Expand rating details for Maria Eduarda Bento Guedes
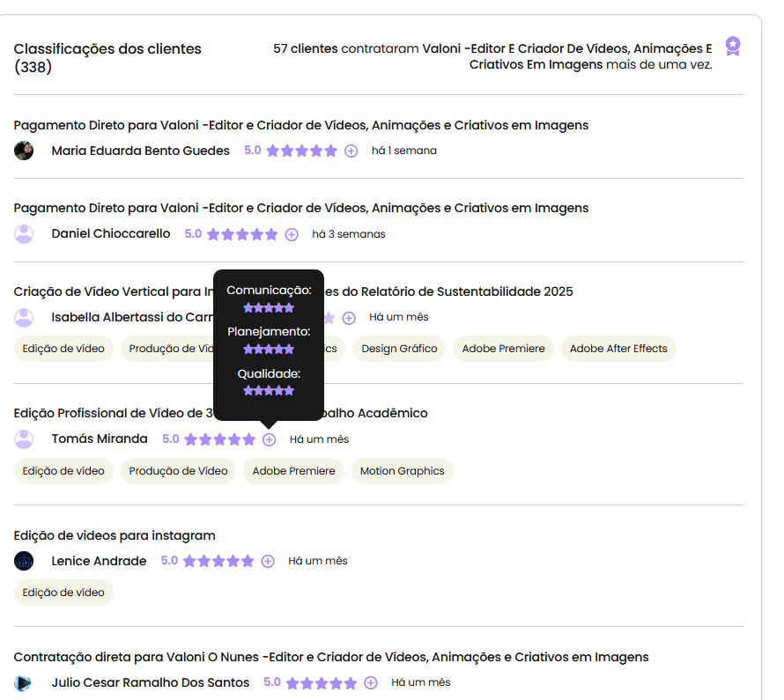This screenshot has width=784, height=700. pos(351,151)
